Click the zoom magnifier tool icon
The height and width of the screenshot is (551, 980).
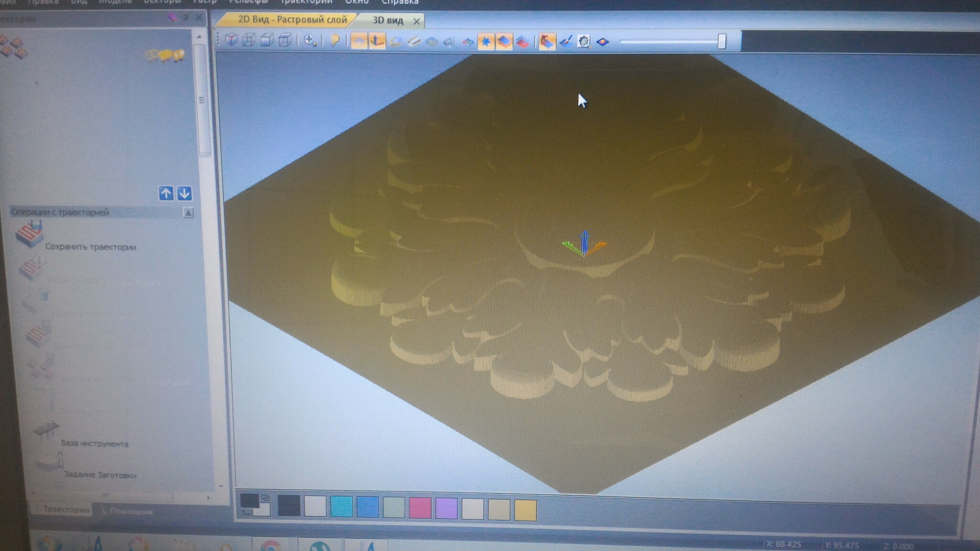[x=310, y=41]
